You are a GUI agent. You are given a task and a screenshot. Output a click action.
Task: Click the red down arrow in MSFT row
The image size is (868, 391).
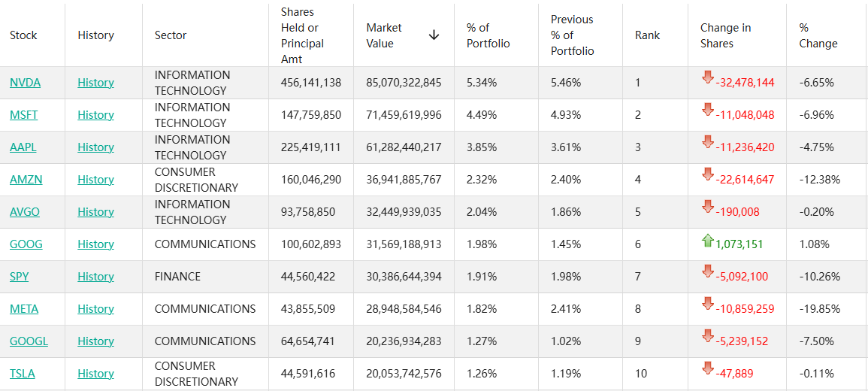click(707, 110)
